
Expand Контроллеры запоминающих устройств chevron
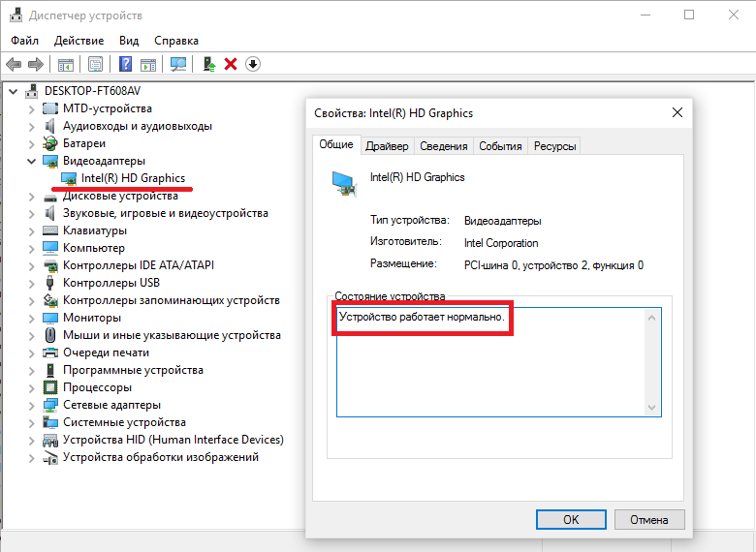coord(32,301)
